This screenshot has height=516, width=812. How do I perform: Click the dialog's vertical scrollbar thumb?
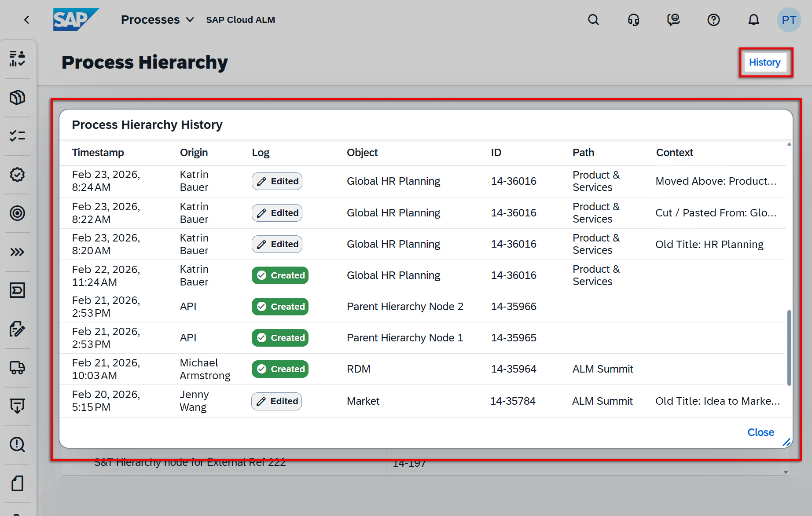(789, 348)
